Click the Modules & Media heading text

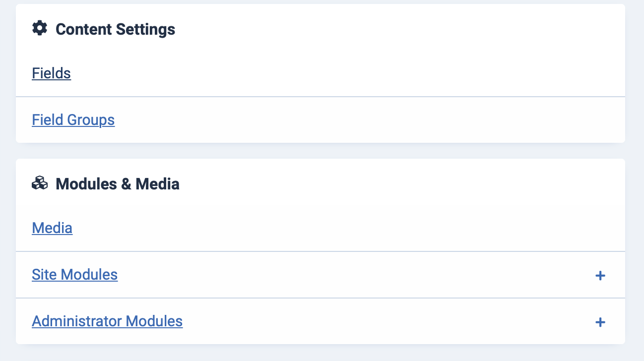(x=117, y=184)
